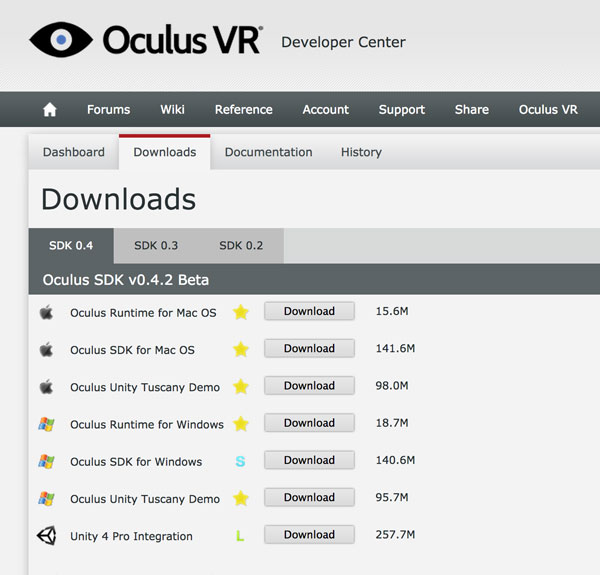Click the 'Oculus SDK v0.4.2 Beta' heading
Viewport: 600px width, 575px height.
(x=126, y=280)
